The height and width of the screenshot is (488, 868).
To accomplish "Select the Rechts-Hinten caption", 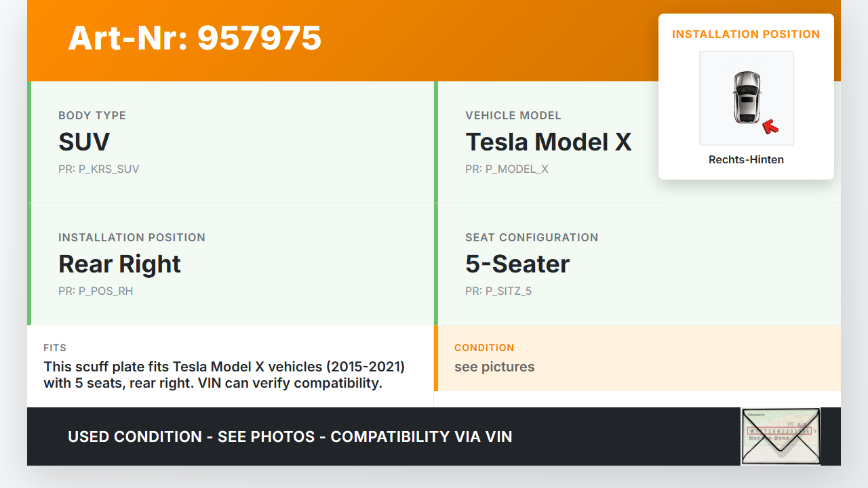I will 746,160.
